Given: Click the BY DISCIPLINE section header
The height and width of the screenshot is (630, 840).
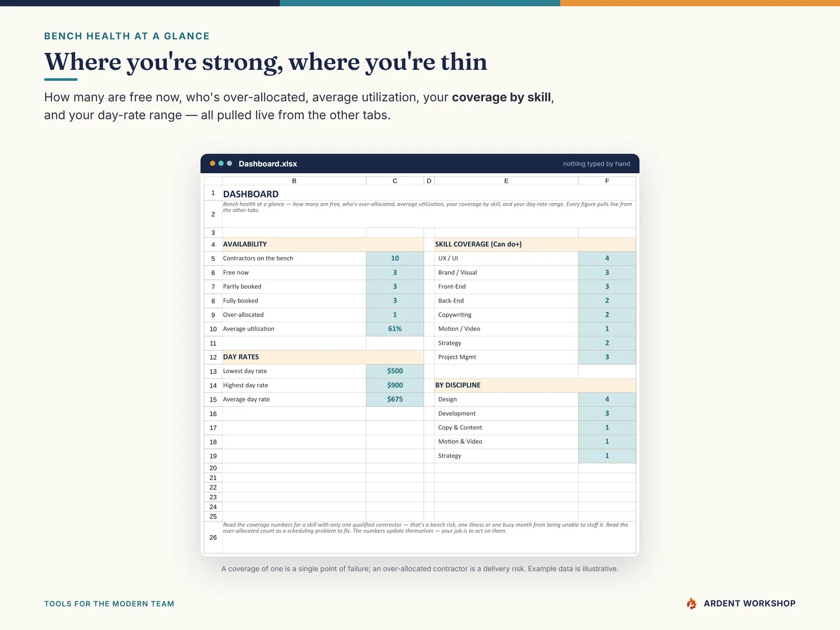Looking at the screenshot, I should tap(535, 385).
